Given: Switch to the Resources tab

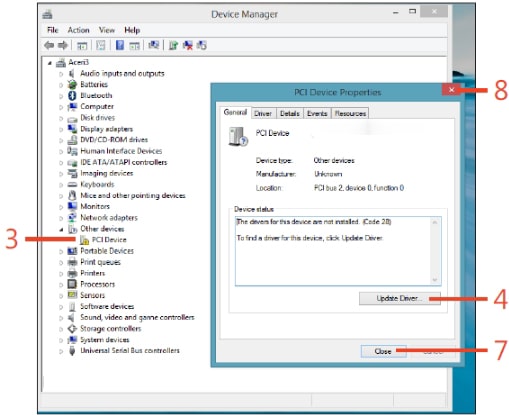Looking at the screenshot, I should point(350,113).
